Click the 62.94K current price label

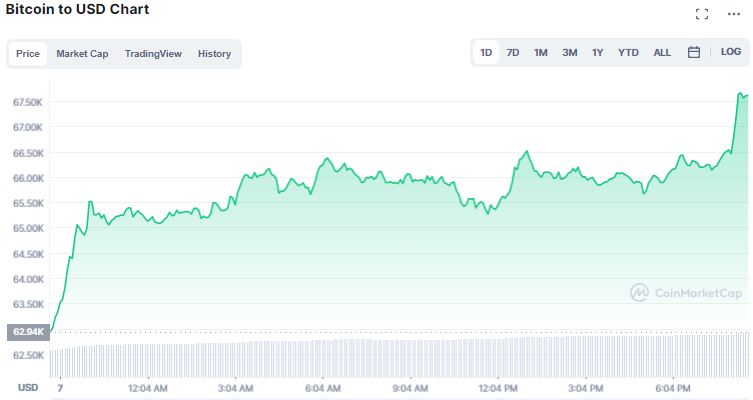pyautogui.click(x=28, y=332)
